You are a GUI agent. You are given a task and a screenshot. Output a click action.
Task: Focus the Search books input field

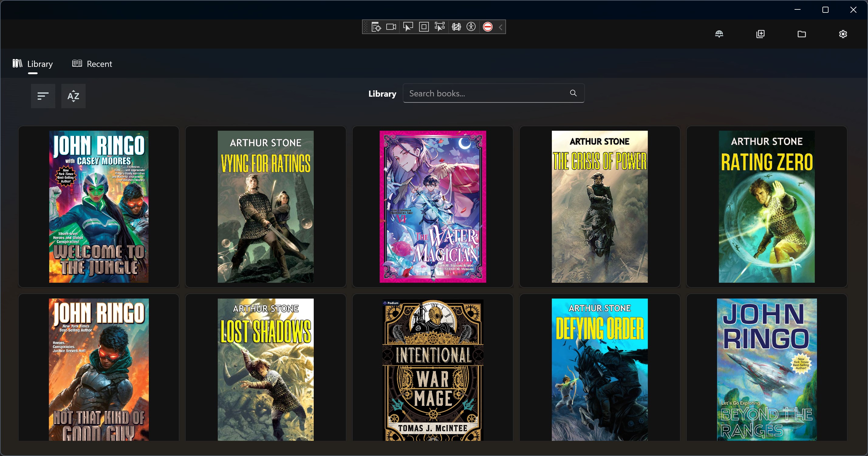coord(494,93)
